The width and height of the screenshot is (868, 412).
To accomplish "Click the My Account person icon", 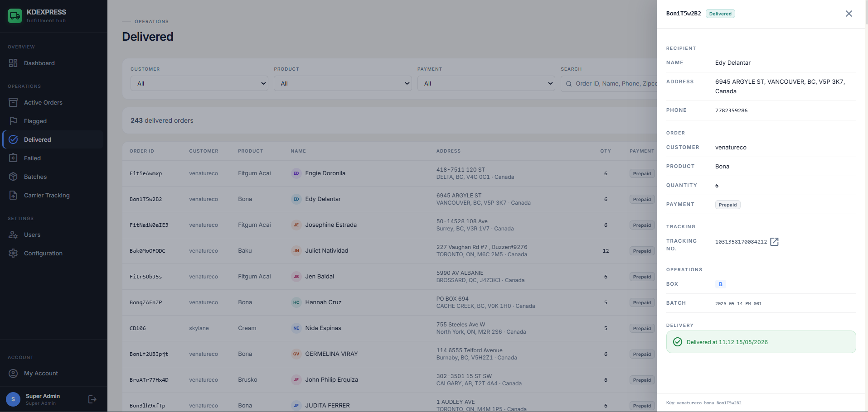I will pyautogui.click(x=13, y=373).
